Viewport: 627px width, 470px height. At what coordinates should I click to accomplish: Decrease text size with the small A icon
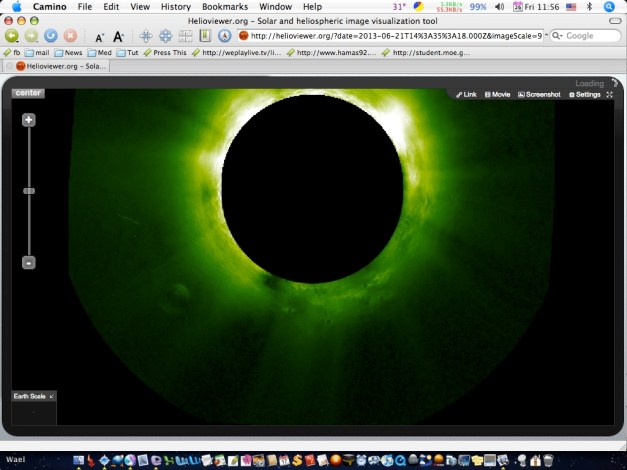(x=99, y=38)
